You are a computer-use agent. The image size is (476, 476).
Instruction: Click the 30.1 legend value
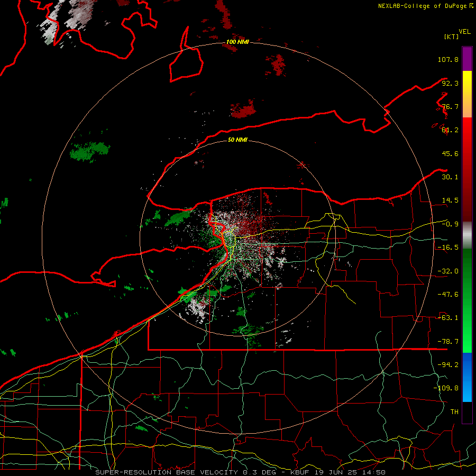(x=450, y=177)
